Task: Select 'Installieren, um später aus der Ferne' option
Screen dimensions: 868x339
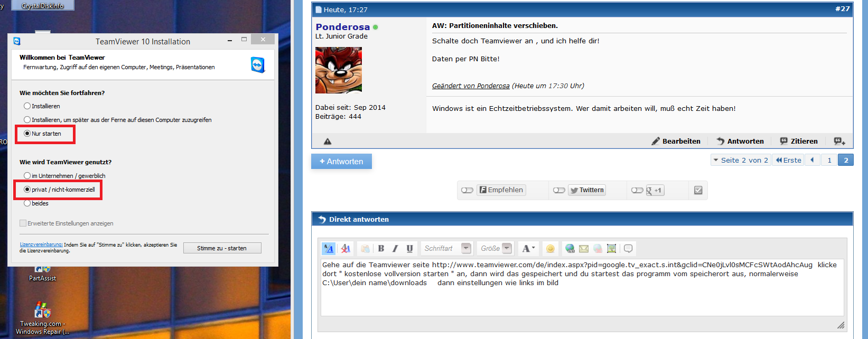Action: 27,120
